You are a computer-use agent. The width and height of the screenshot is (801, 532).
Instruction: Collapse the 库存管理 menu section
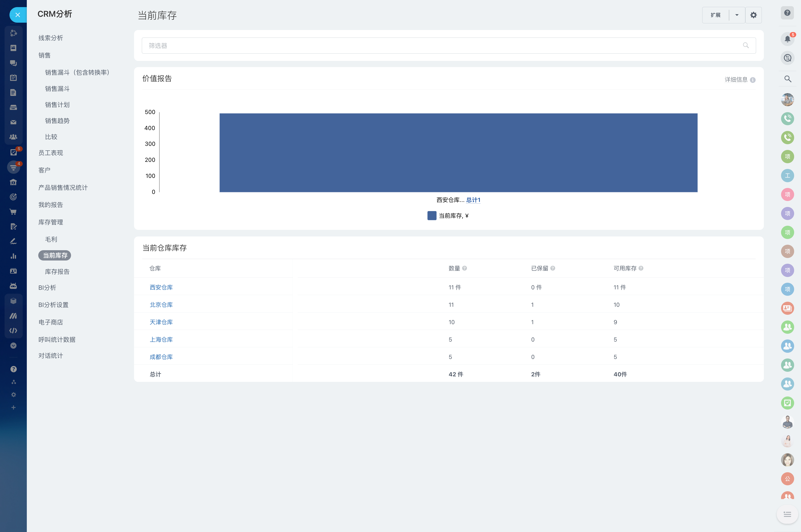(x=51, y=222)
